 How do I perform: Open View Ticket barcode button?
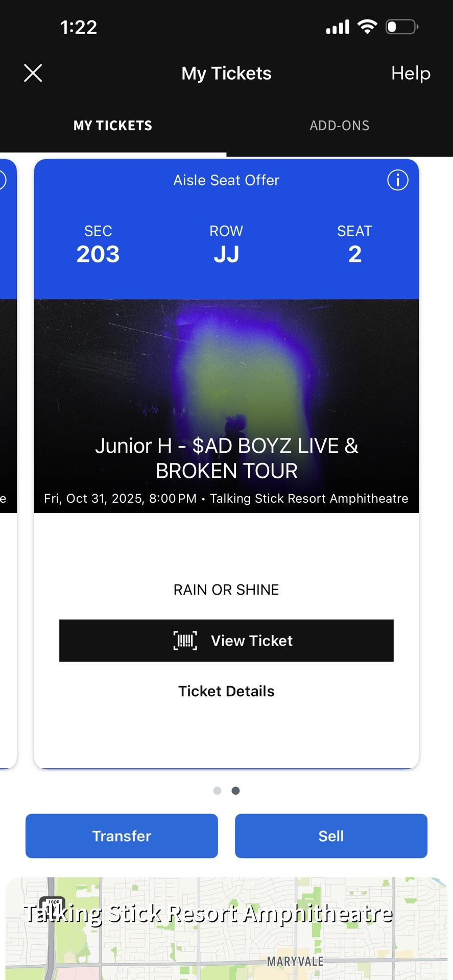(226, 641)
